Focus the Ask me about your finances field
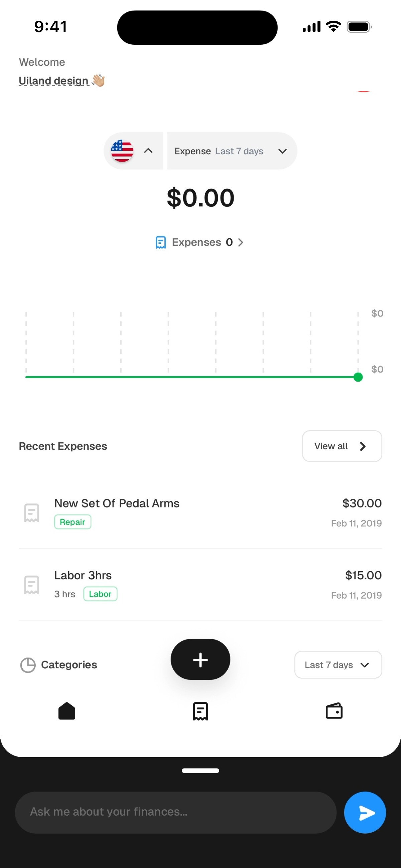 176,812
